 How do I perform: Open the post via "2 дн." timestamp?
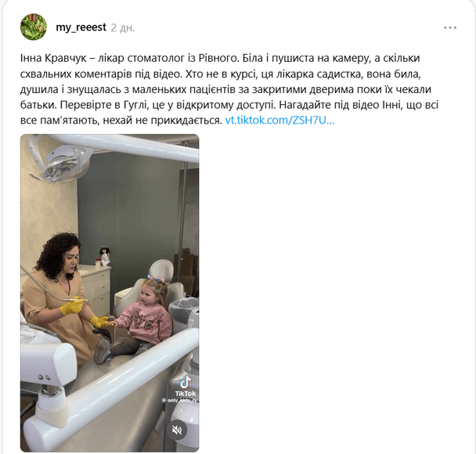[x=123, y=27]
